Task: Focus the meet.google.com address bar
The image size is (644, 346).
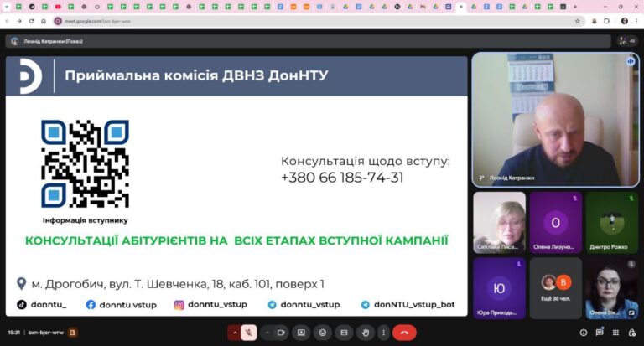Action: point(319,21)
